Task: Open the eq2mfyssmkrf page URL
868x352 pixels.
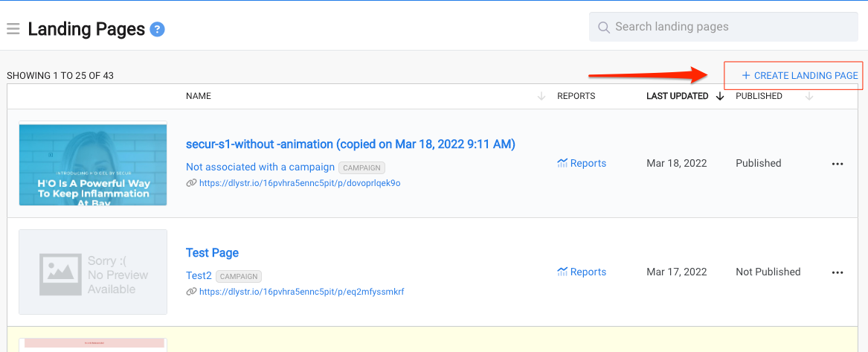Action: tap(302, 291)
